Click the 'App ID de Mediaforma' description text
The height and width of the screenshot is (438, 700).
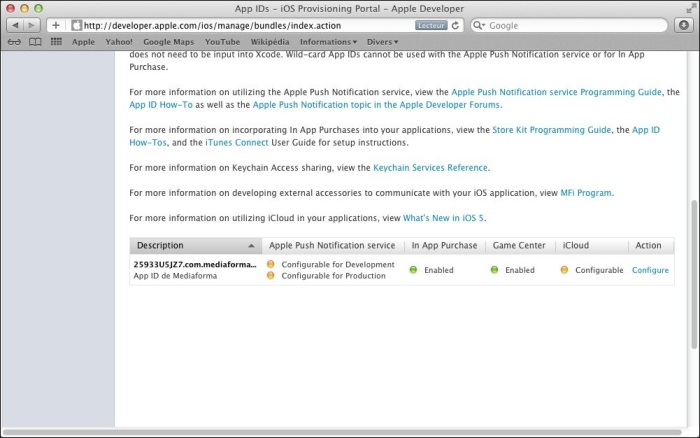175,276
